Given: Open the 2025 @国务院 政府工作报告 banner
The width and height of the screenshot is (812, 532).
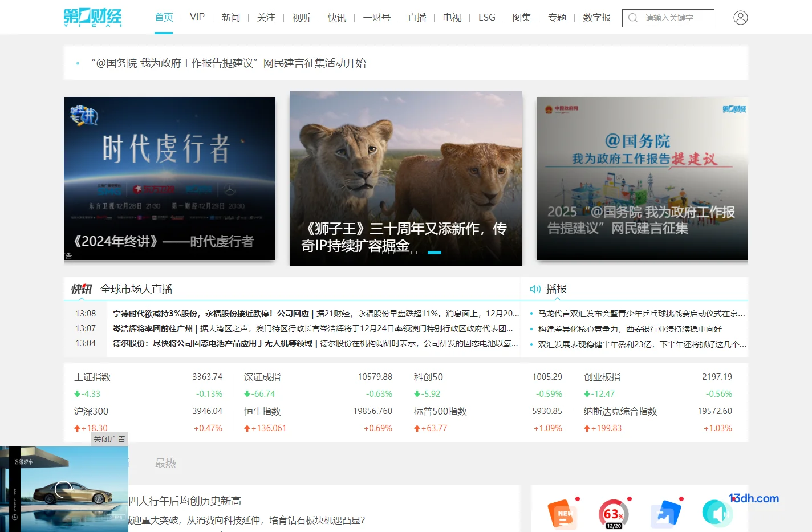Looking at the screenshot, I should click(642, 178).
